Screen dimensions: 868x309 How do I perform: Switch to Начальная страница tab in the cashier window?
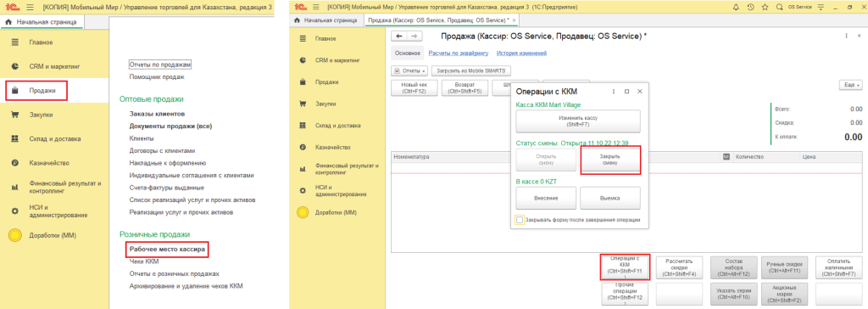click(x=327, y=20)
